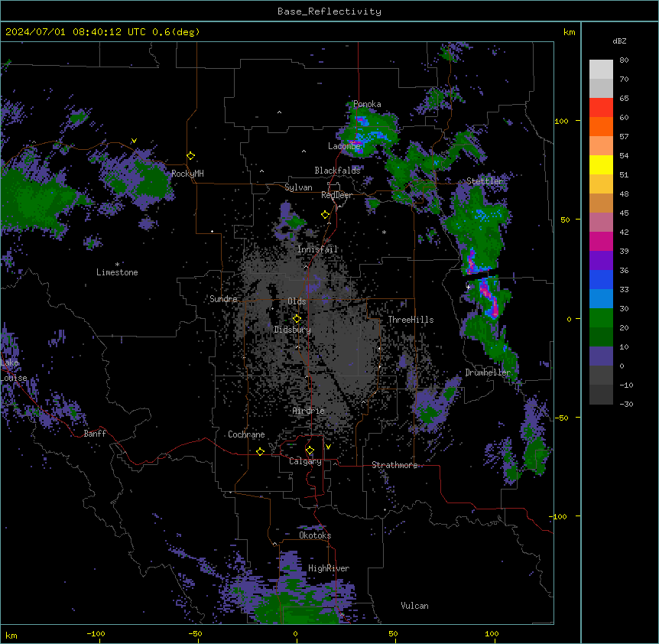
Task: Pick the red 60-65 dBZ legend swatch
Action: click(601, 107)
